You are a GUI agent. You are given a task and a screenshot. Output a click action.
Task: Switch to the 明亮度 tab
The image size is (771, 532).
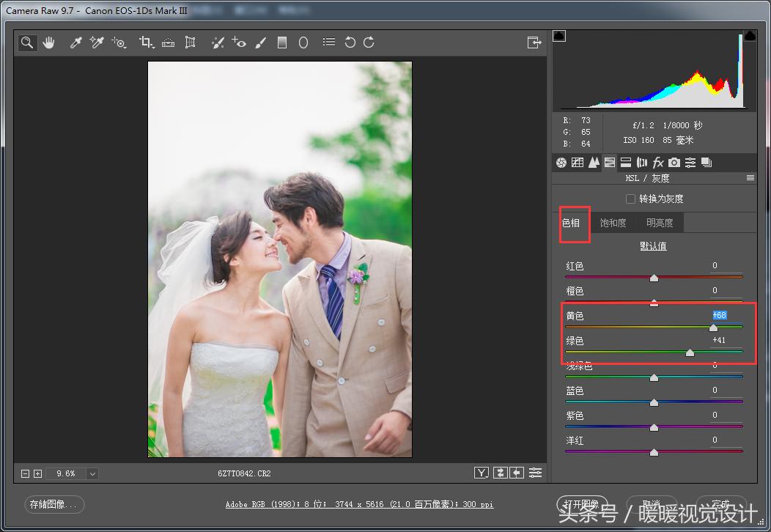click(x=660, y=223)
